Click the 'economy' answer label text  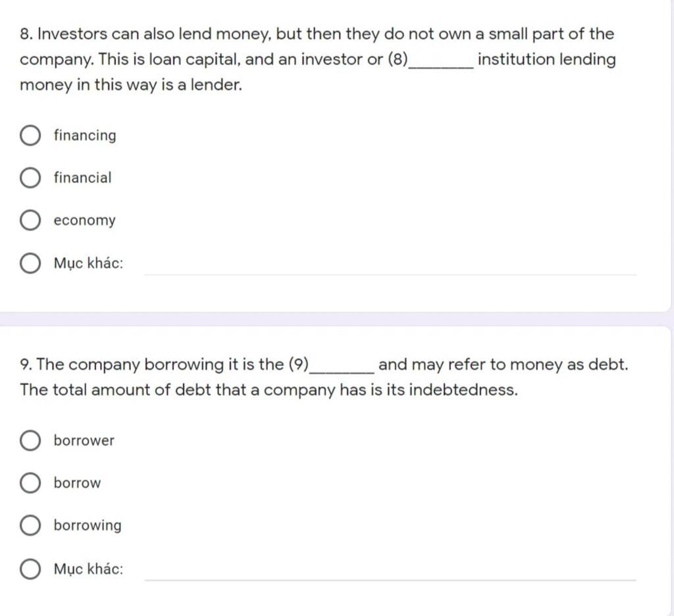click(x=85, y=220)
